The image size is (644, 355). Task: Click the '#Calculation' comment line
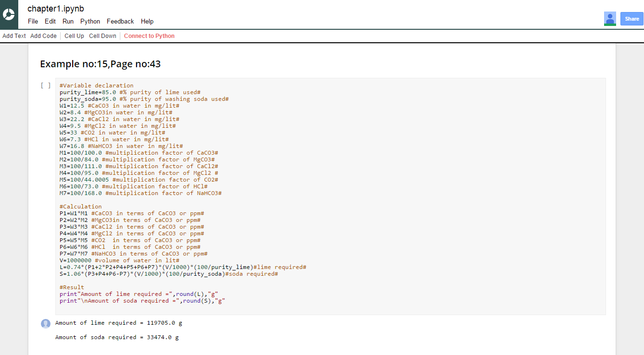click(x=81, y=207)
